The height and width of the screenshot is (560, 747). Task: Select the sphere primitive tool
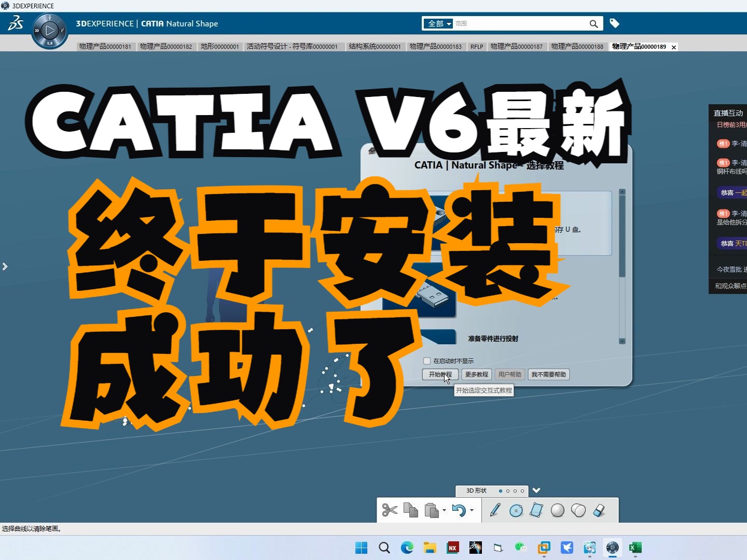558,510
